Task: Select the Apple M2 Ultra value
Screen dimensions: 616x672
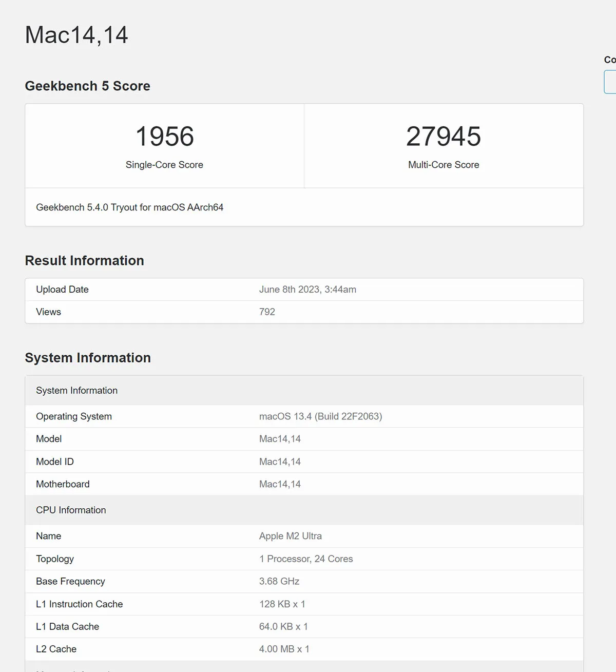Action: click(291, 536)
